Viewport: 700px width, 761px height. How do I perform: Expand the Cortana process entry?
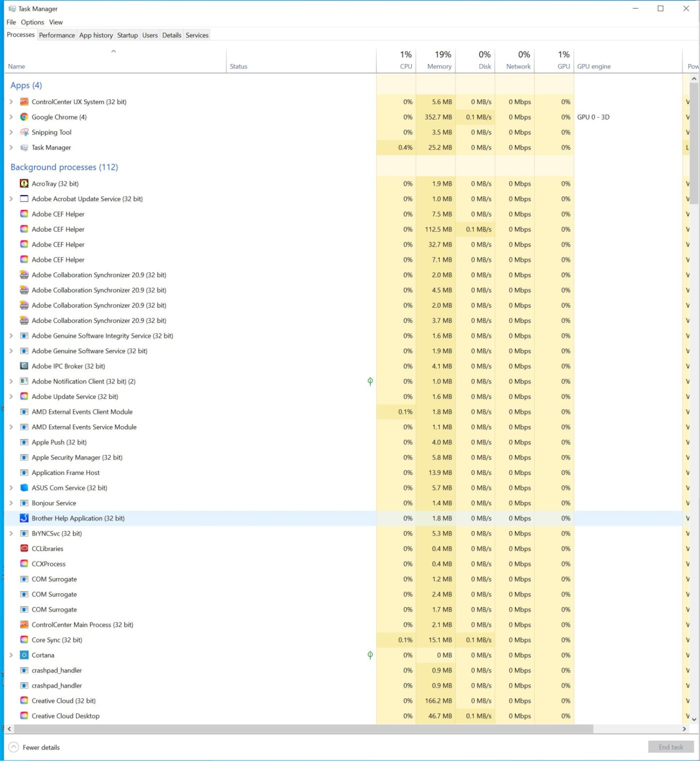click(11, 655)
